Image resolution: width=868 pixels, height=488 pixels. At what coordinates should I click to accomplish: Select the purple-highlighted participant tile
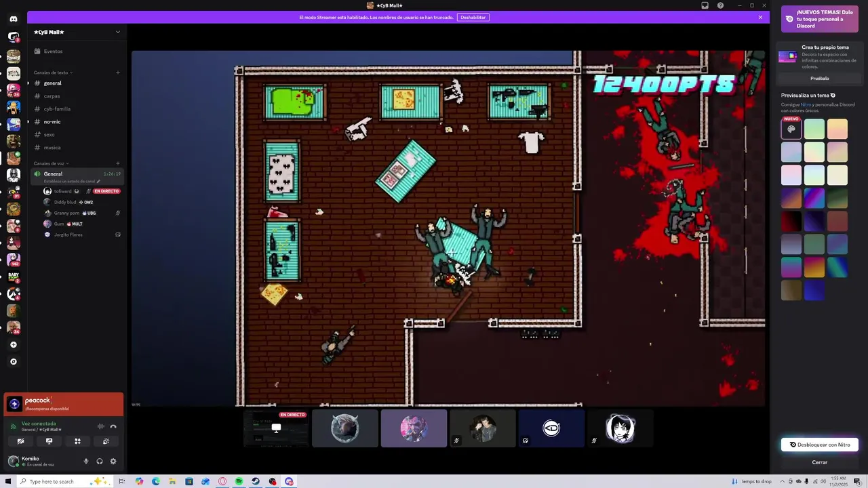pyautogui.click(x=414, y=428)
